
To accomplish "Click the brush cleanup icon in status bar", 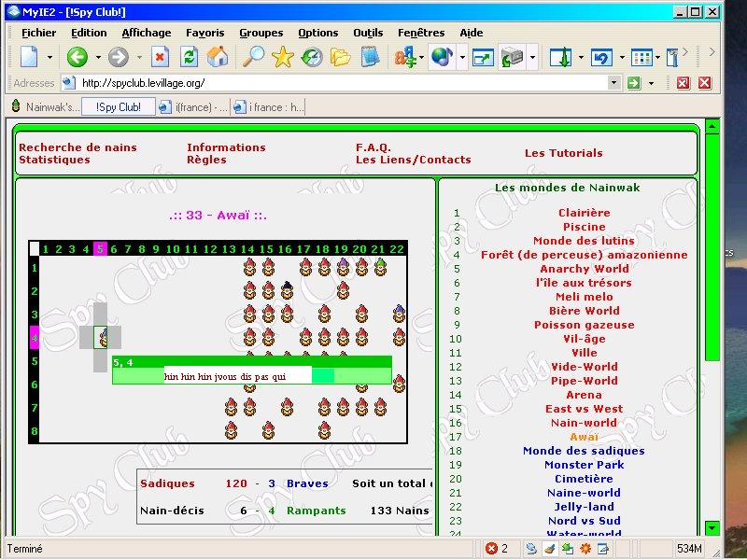I will 549,549.
